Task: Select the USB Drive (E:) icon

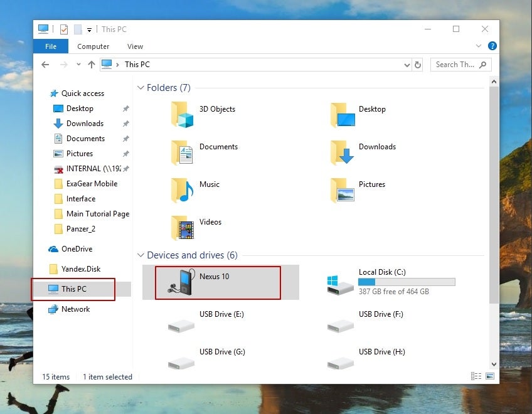Action: pyautogui.click(x=181, y=326)
